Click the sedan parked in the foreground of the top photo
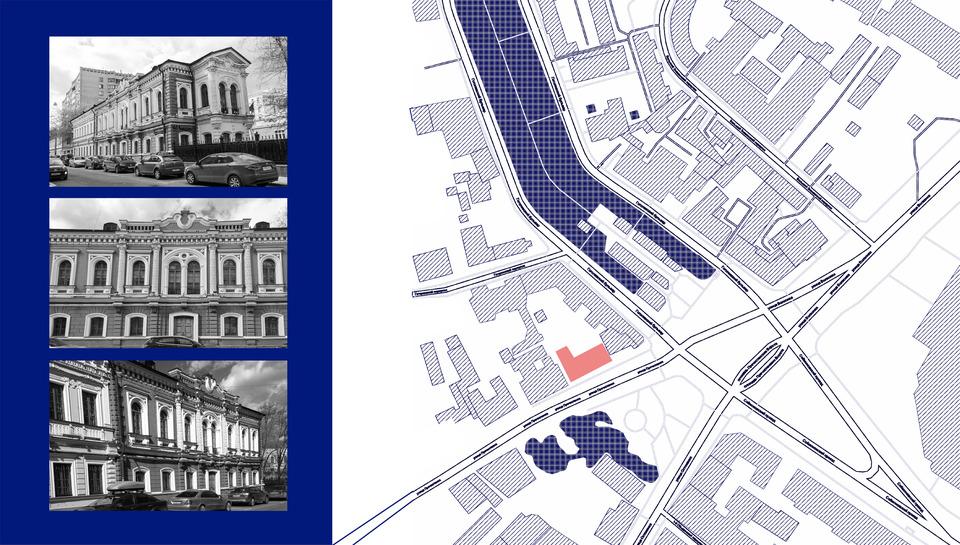The image size is (960, 545). click(231, 170)
